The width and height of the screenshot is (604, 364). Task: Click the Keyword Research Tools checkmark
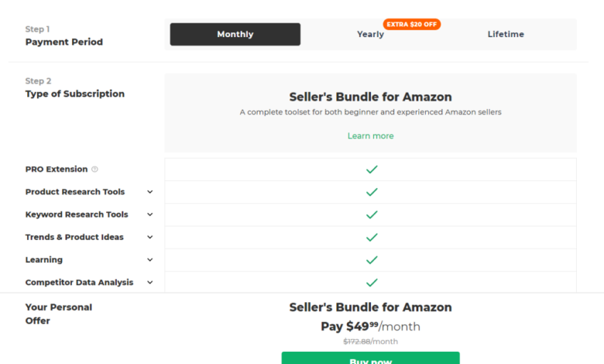click(x=371, y=215)
